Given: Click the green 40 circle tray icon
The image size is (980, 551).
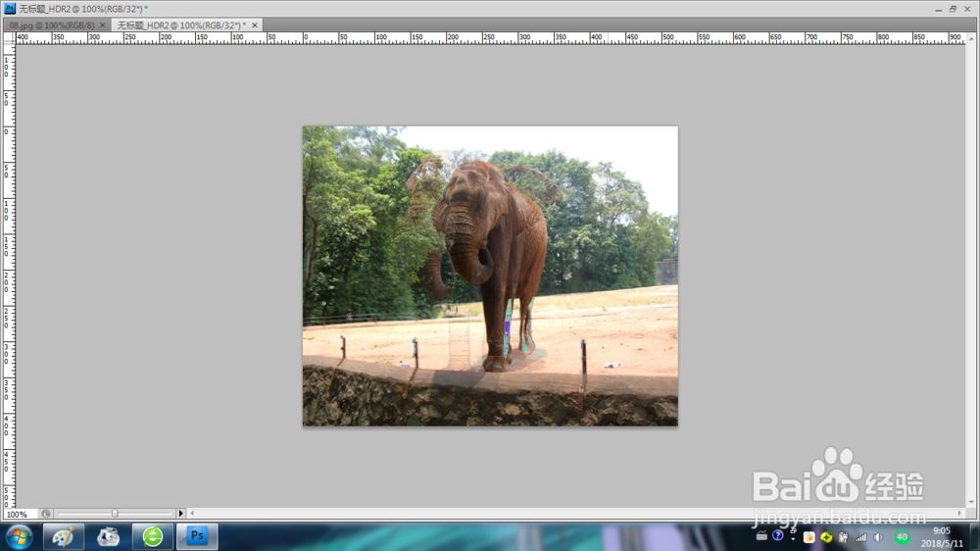Looking at the screenshot, I should pos(902,536).
